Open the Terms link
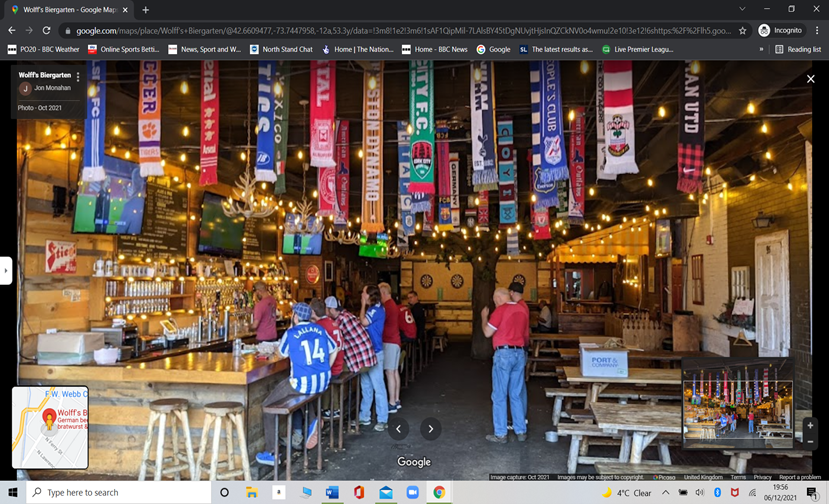The image size is (829, 504). point(738,477)
